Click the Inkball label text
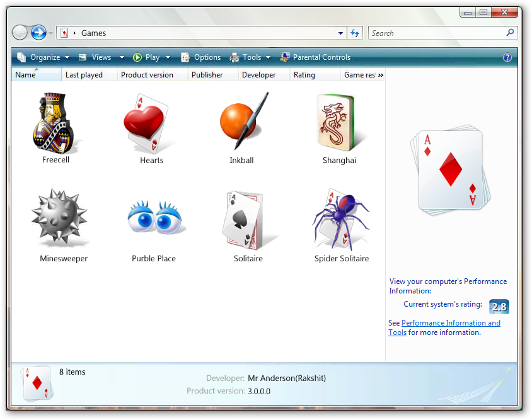Screen dimensions: 532x420 pyautogui.click(x=241, y=161)
